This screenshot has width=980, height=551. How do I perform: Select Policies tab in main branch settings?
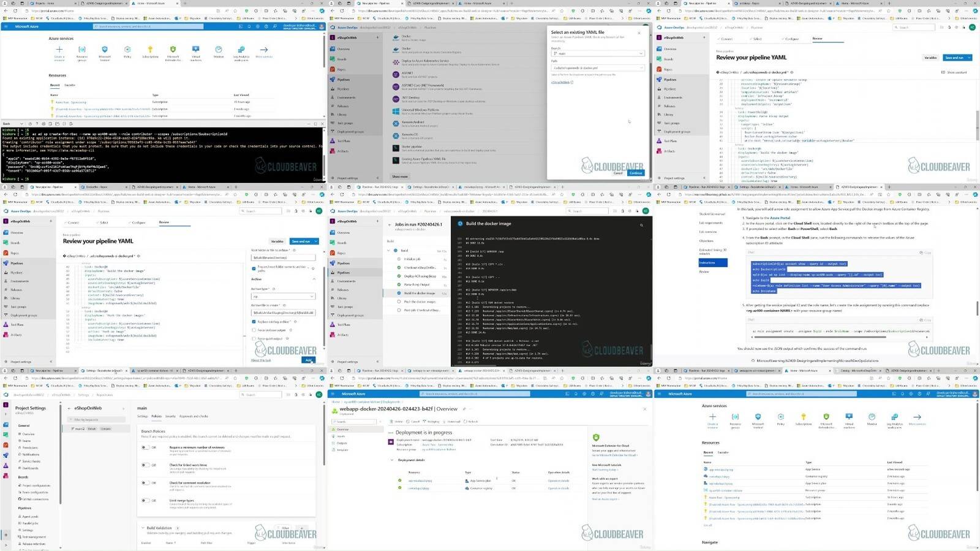156,416
